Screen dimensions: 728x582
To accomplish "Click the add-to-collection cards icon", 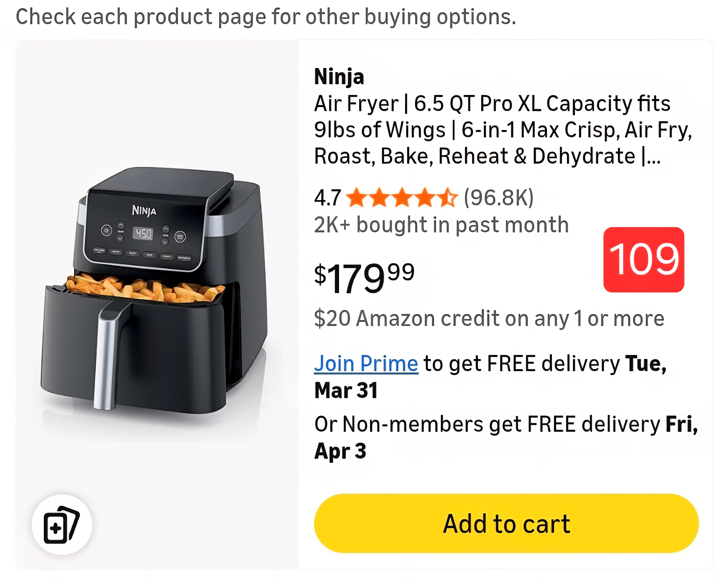I will pyautogui.click(x=62, y=524).
